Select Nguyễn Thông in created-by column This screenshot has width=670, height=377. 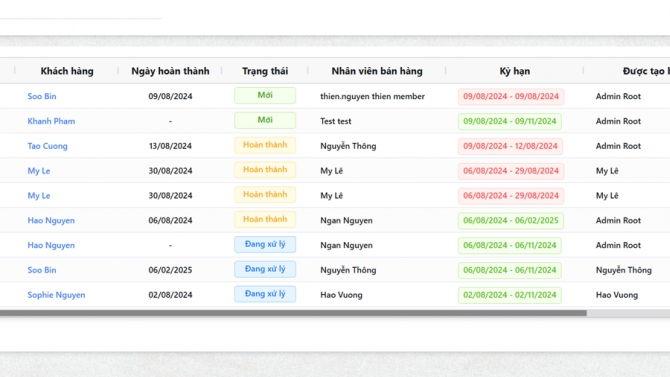[x=624, y=270]
